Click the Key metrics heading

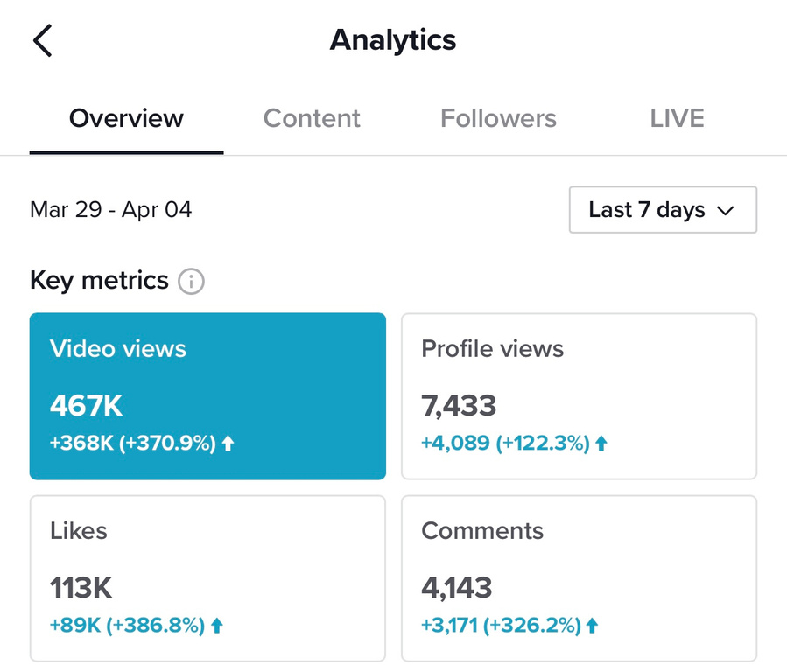coord(99,281)
